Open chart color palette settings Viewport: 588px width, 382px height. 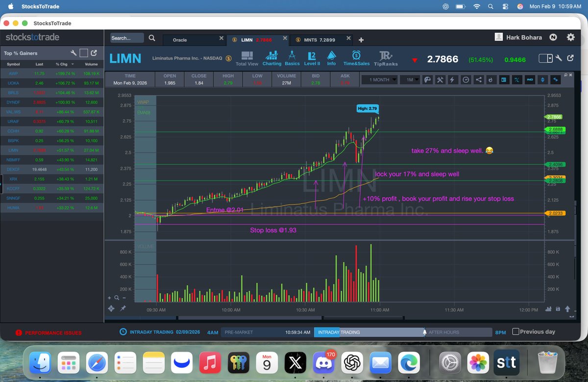(427, 80)
